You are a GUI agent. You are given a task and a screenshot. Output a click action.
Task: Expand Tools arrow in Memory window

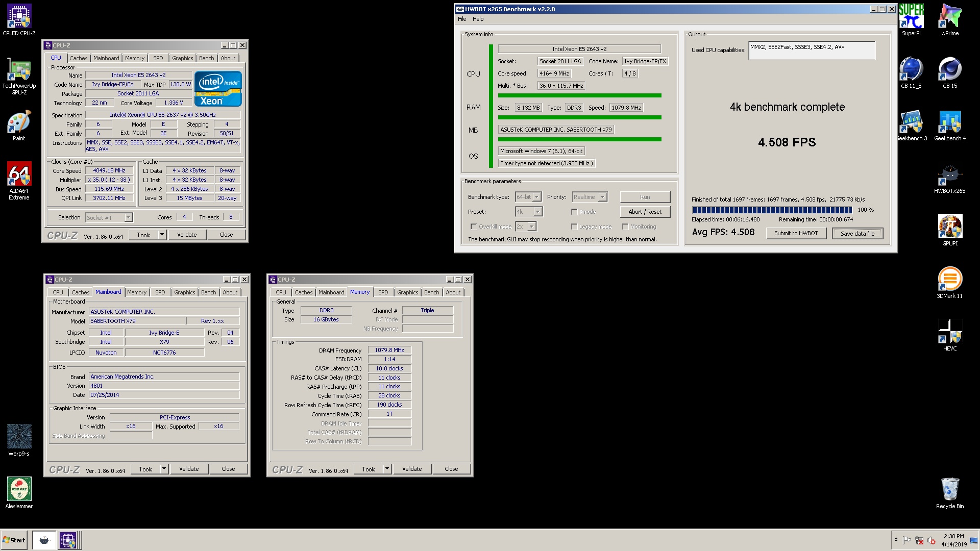(387, 469)
